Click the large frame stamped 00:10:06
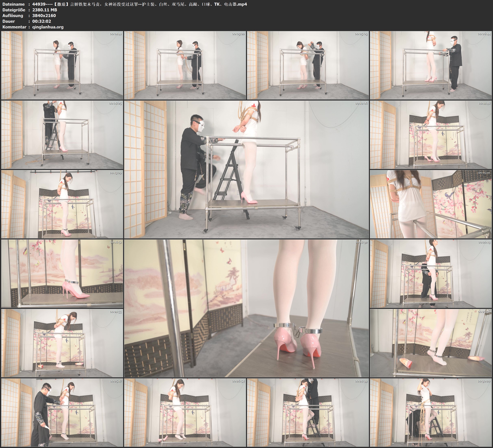The image size is (493, 448). [246, 169]
